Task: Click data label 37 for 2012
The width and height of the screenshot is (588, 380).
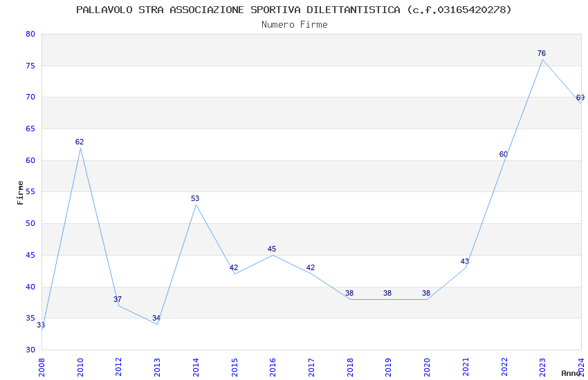Action: 118,299
